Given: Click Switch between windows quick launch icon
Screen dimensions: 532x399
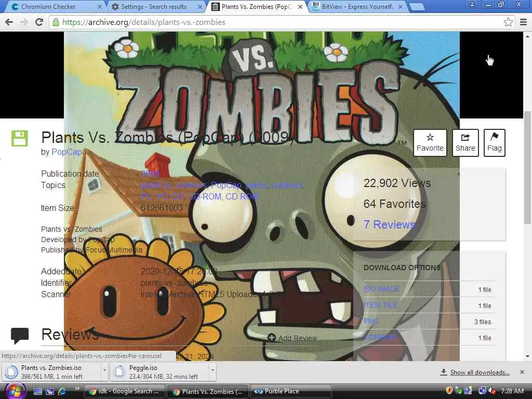Looking at the screenshot, I should click(50, 391).
